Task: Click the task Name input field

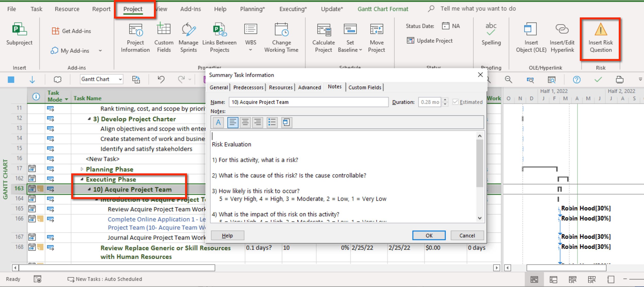Action: [308, 102]
